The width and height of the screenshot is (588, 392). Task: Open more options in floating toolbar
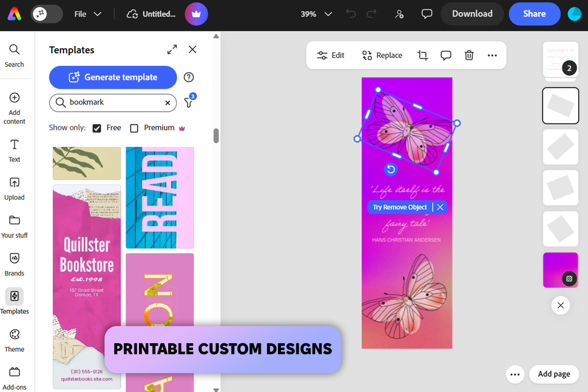492,56
